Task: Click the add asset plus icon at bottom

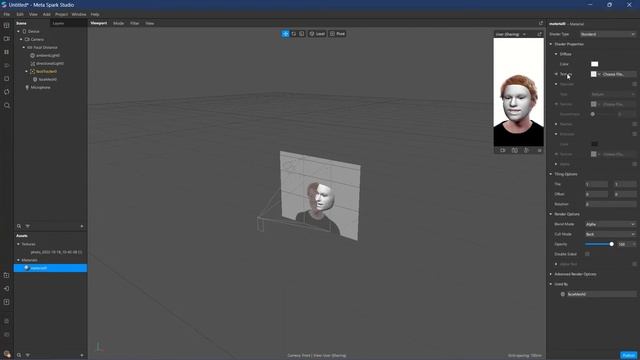Action: click(x=82, y=355)
